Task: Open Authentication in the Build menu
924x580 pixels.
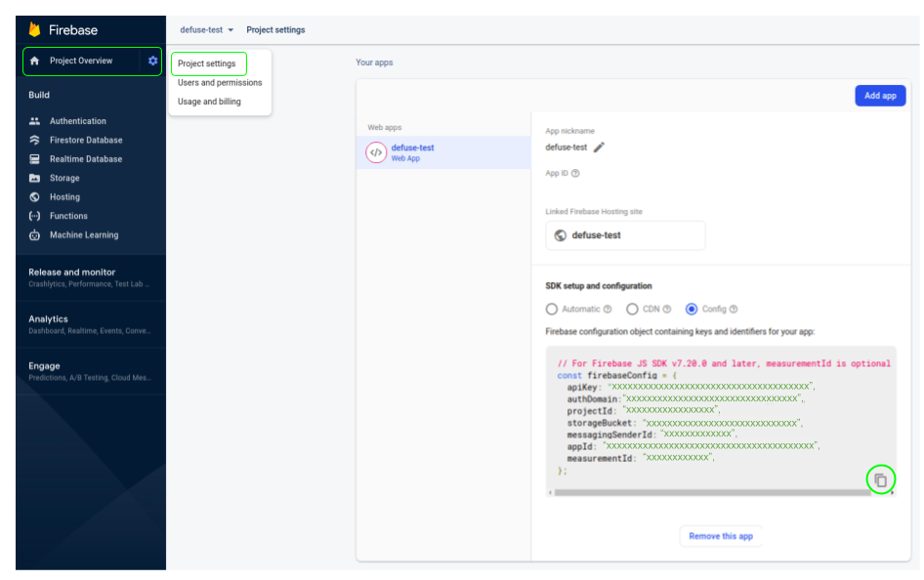Action: (x=78, y=121)
